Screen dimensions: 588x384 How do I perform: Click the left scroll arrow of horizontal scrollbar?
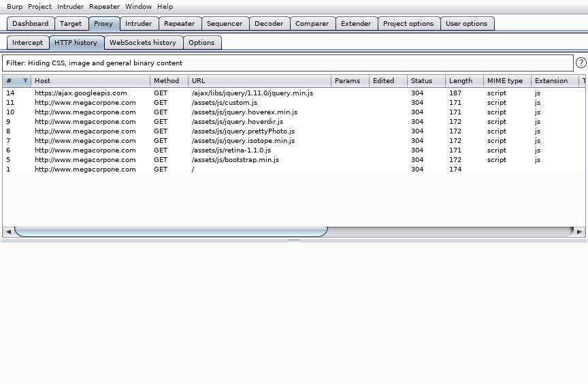pos(8,231)
